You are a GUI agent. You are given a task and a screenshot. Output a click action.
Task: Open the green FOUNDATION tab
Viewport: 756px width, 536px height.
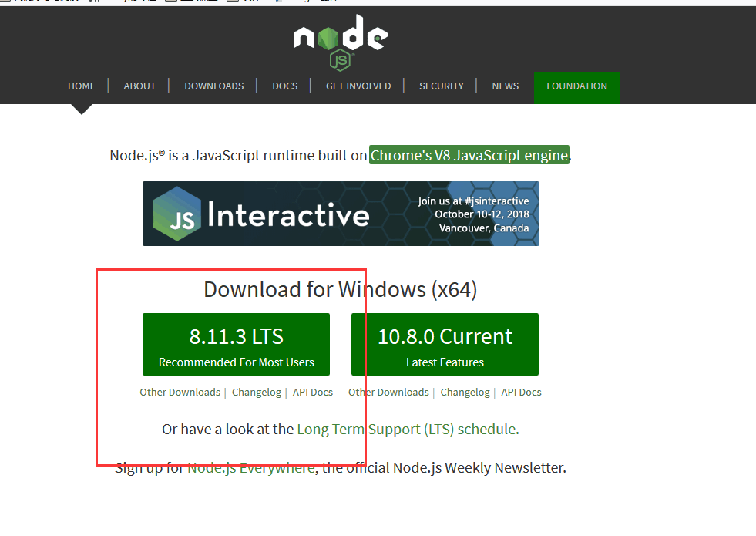click(576, 87)
